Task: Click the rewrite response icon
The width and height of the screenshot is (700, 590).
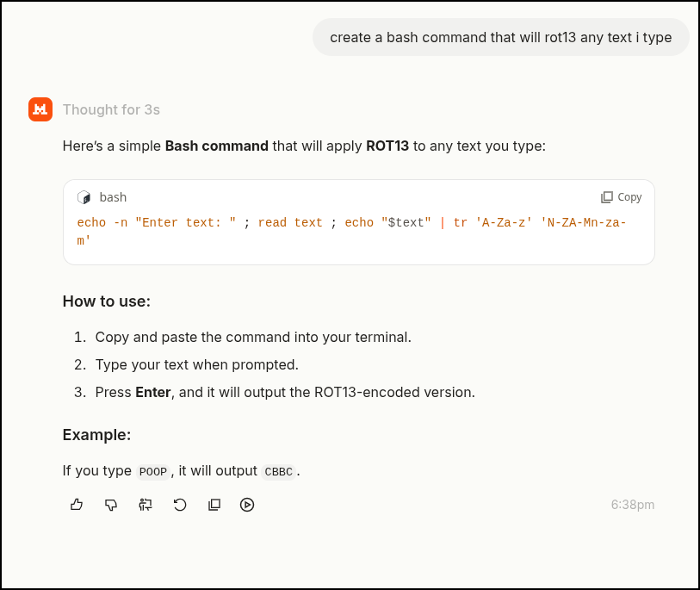Action: [146, 505]
